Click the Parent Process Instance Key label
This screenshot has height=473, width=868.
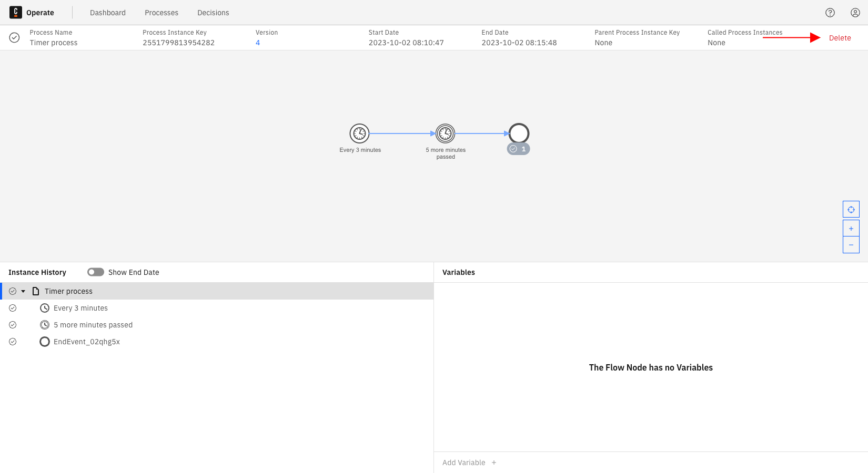point(637,33)
